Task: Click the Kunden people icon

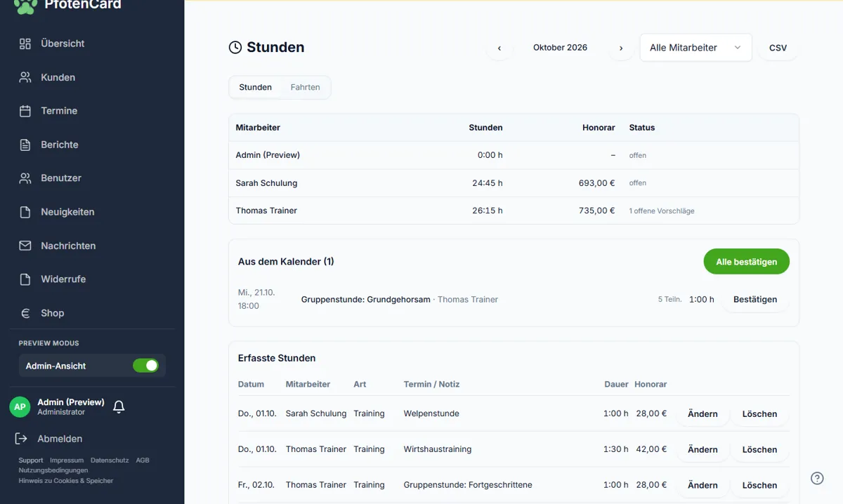Action: coord(25,77)
